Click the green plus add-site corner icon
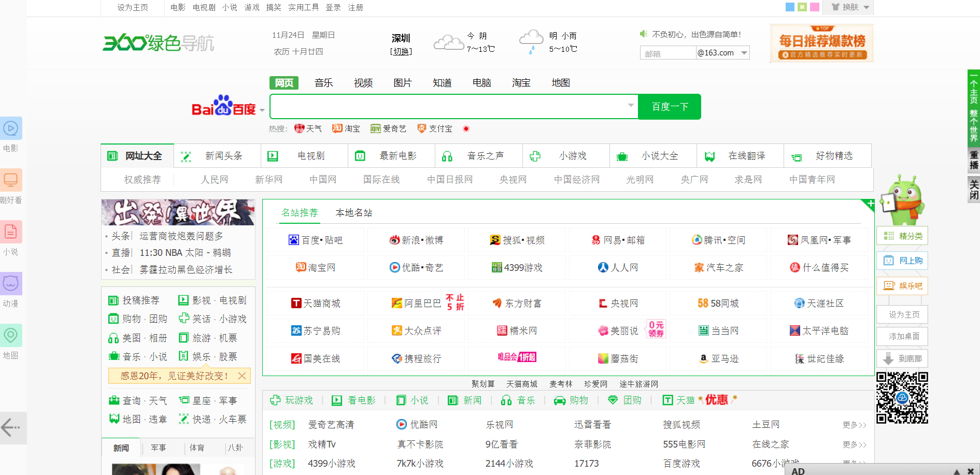Screen dimensions: 980x475 (870, 204)
